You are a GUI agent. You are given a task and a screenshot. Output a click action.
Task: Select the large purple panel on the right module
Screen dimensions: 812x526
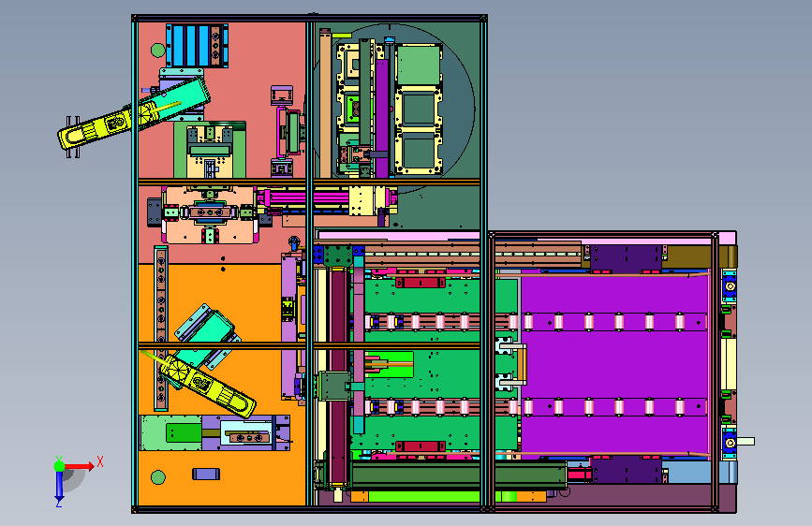point(614,364)
